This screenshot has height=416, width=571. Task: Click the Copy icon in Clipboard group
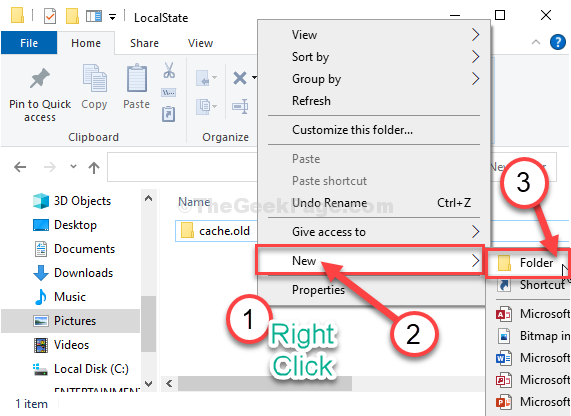pyautogui.click(x=94, y=78)
